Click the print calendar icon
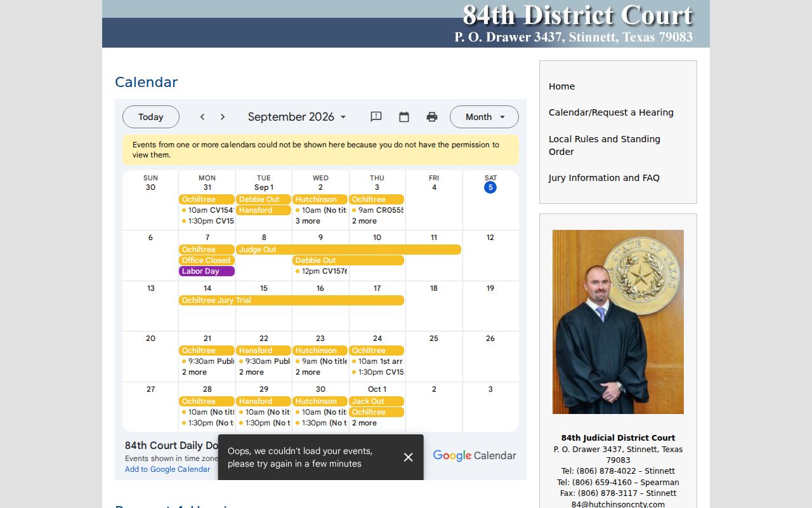 point(432,117)
